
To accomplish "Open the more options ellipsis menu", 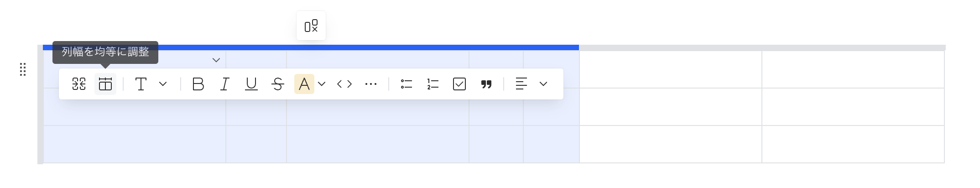I will [371, 84].
